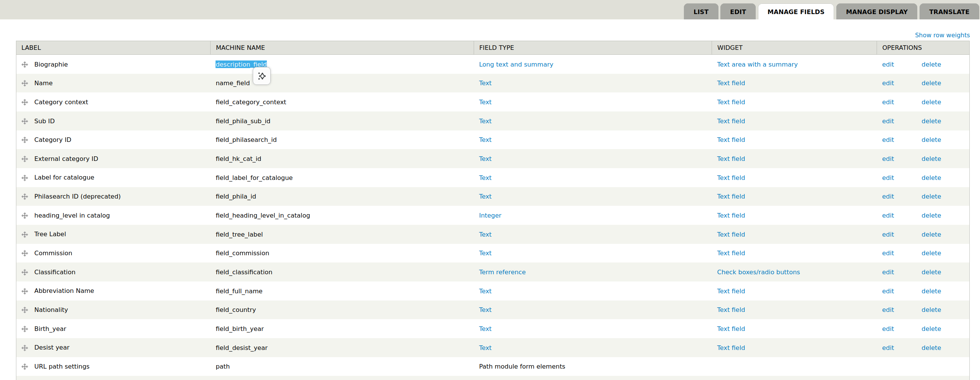Screen dimensions: 980x380
Task: Click the sparkle popup icon near description_field
Action: (x=262, y=76)
